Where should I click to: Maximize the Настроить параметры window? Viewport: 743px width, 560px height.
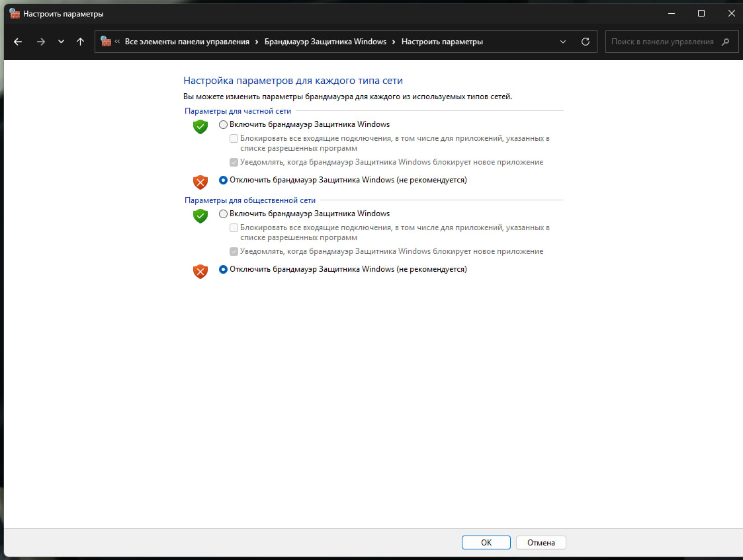tap(701, 13)
